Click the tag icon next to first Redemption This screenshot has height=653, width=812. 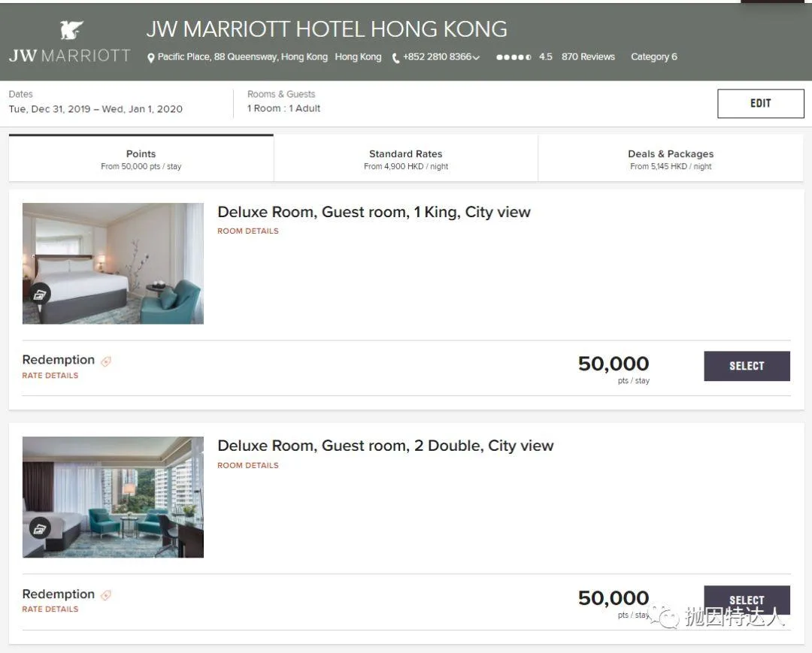tap(106, 361)
